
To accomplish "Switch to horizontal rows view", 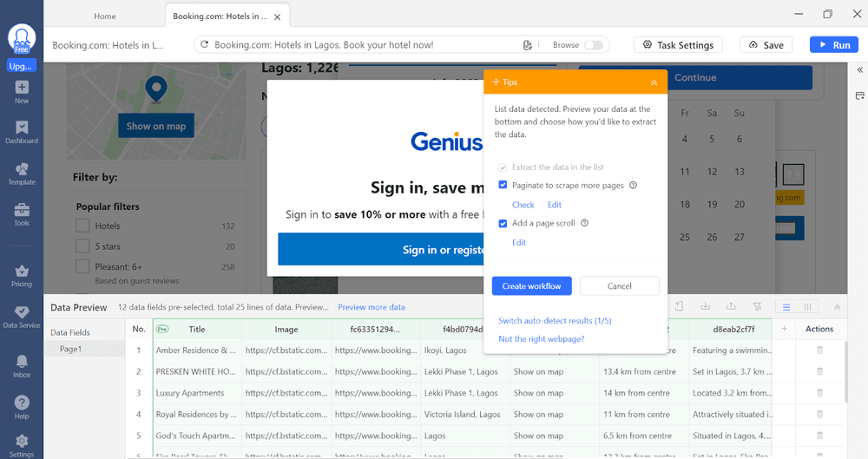I will point(786,307).
